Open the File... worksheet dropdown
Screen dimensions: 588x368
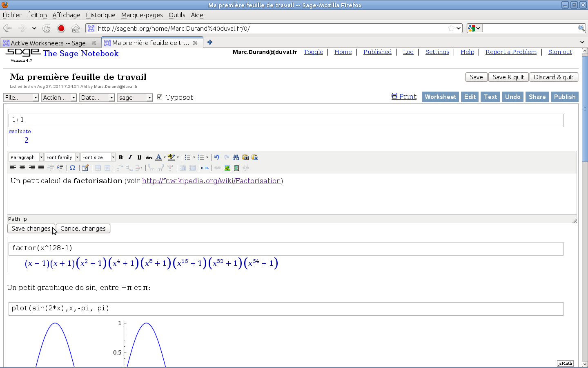[x=21, y=98]
